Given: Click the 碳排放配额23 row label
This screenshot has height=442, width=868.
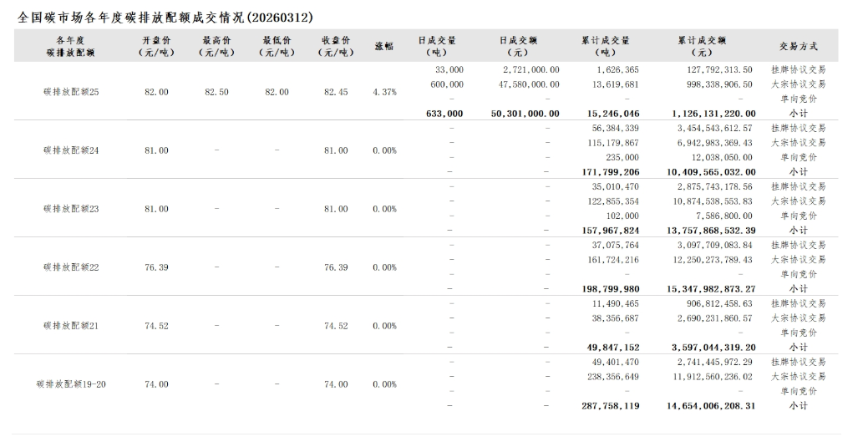Looking at the screenshot, I should tap(71, 209).
